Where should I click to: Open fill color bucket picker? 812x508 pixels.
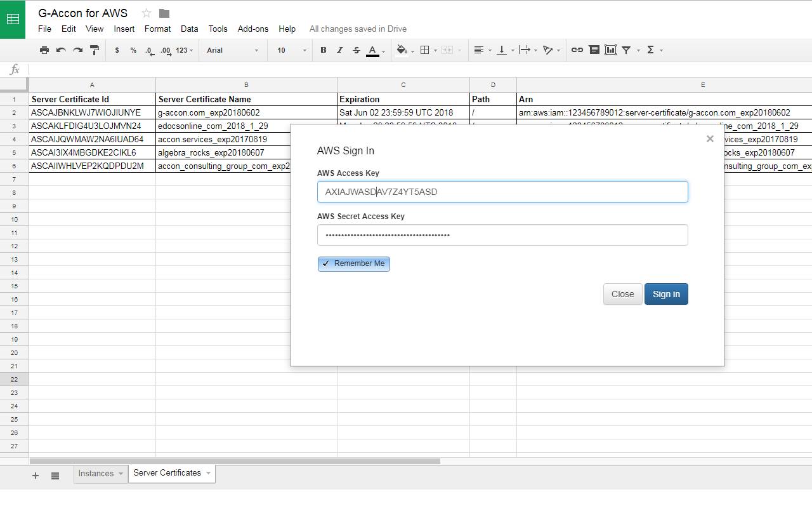click(x=402, y=50)
